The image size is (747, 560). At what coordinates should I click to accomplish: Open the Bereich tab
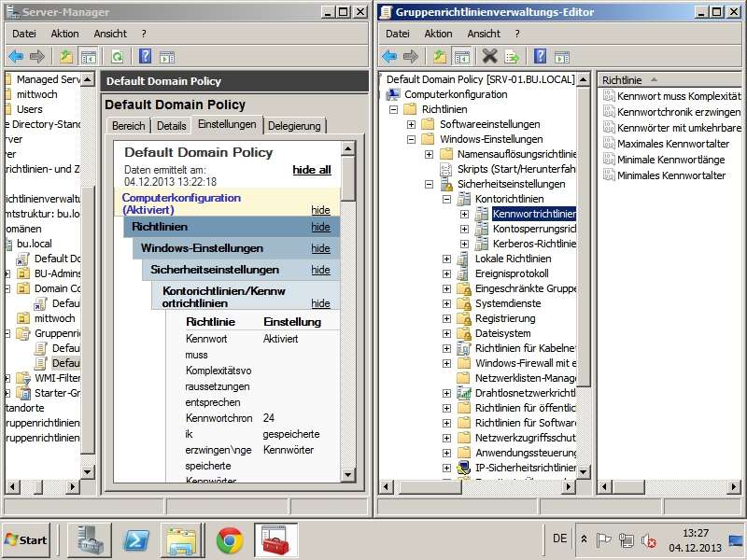pyautogui.click(x=128, y=126)
